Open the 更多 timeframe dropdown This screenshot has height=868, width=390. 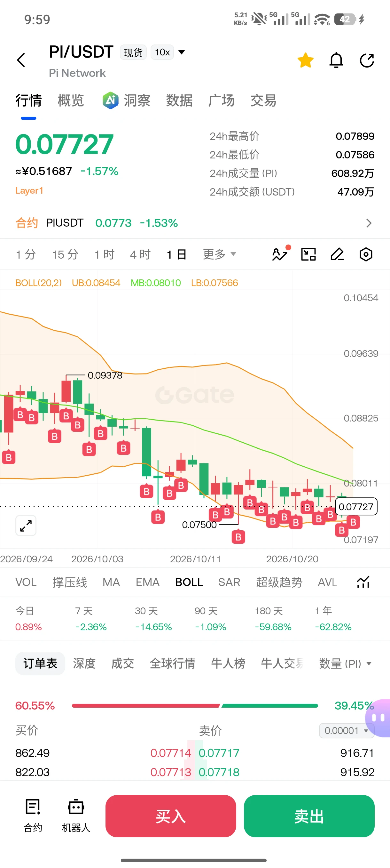pos(219,254)
